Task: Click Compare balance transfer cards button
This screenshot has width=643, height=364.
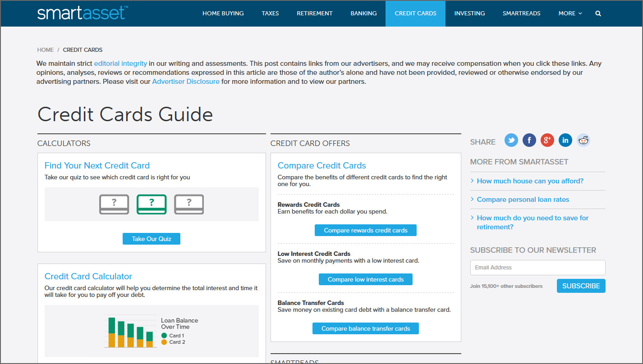Action: (366, 328)
